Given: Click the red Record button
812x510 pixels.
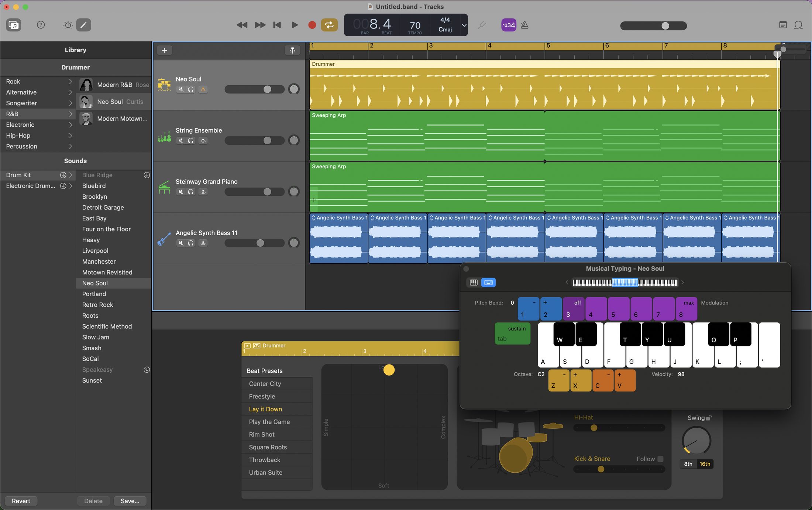Looking at the screenshot, I should point(312,25).
